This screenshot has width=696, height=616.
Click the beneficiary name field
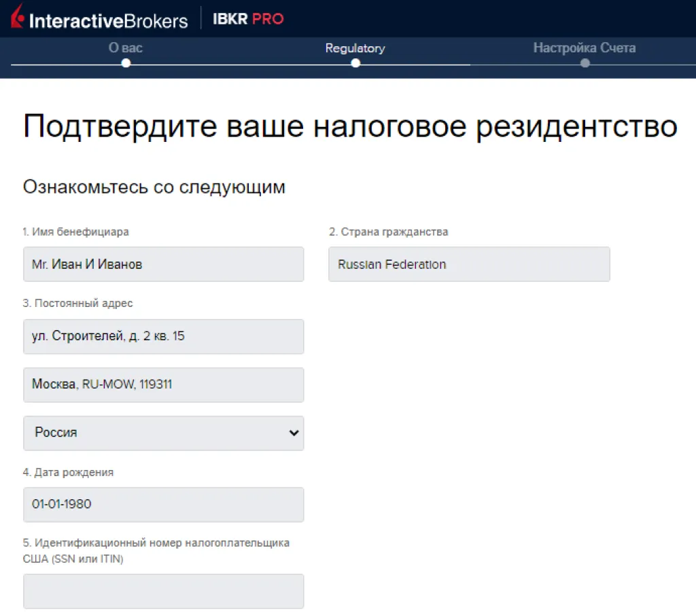click(163, 264)
